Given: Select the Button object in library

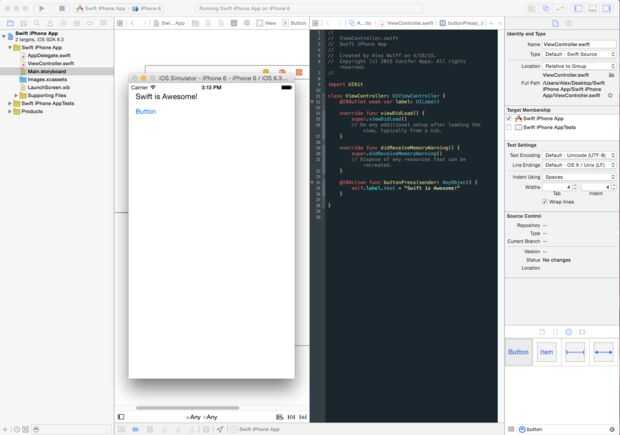Looking at the screenshot, I should click(518, 352).
